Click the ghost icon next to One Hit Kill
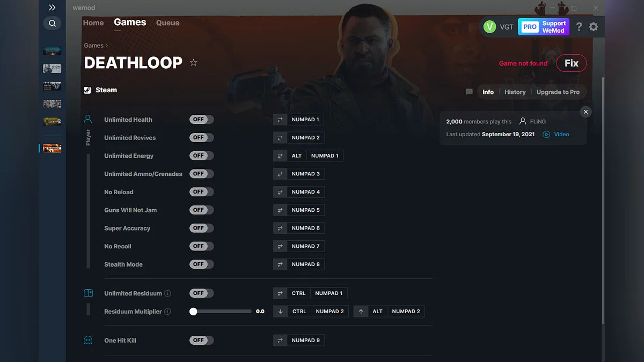Viewport: 644px width, 362px height. pos(88,339)
